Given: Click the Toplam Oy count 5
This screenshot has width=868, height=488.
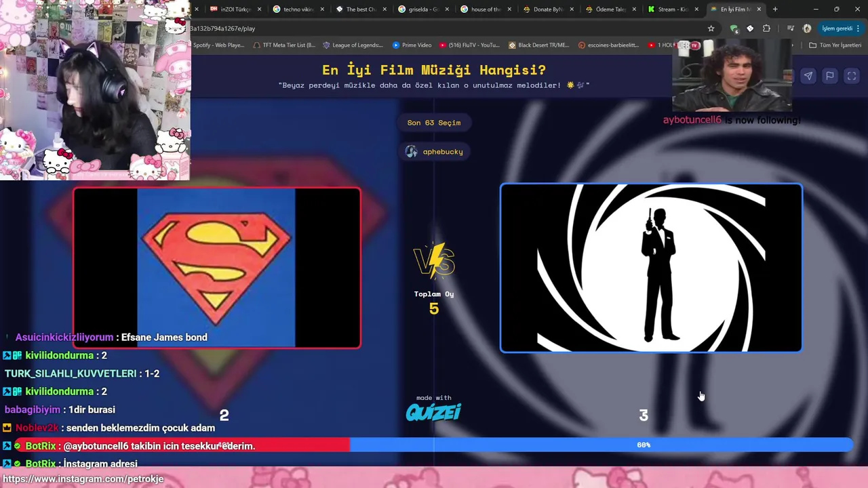Looking at the screenshot, I should [x=434, y=309].
